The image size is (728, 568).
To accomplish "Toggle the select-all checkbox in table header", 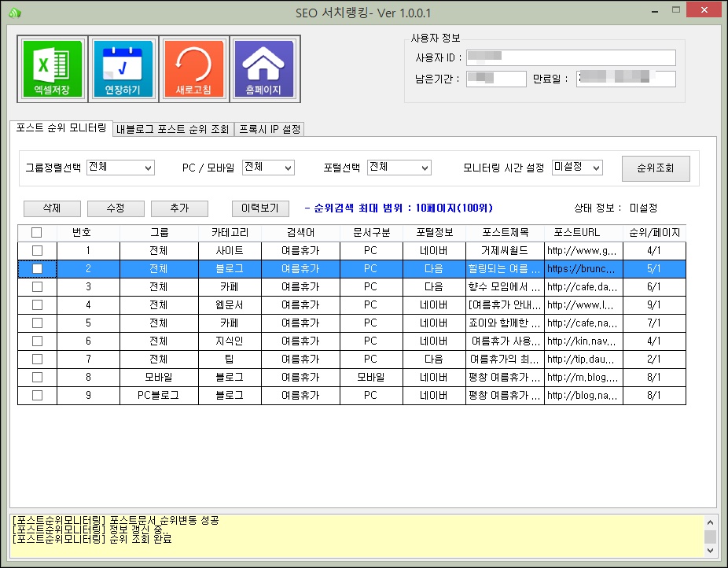I will pyautogui.click(x=37, y=233).
